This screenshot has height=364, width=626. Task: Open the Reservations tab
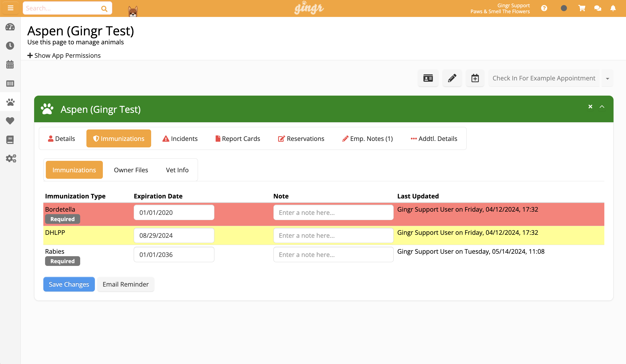click(301, 139)
